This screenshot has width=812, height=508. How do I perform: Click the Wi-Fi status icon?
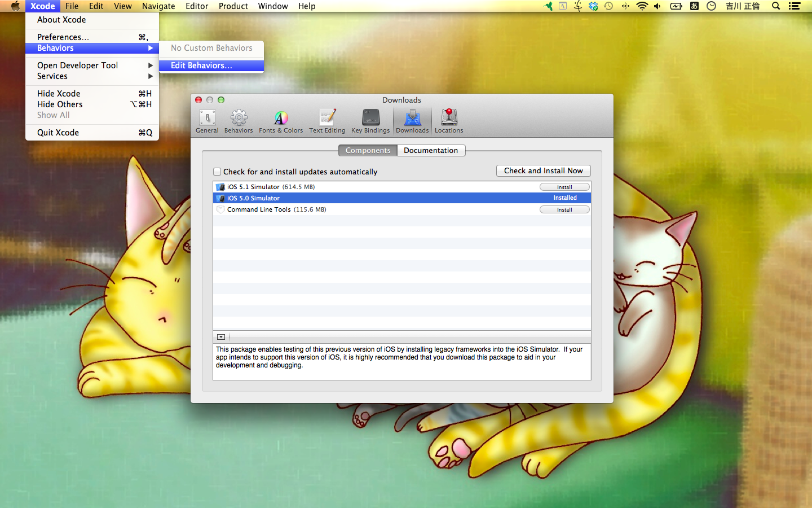(642, 6)
